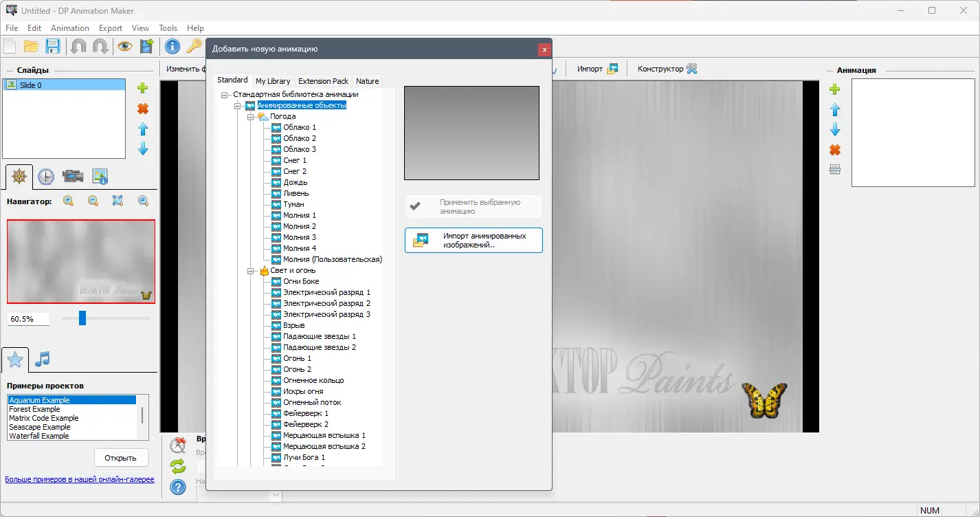The height and width of the screenshot is (517, 980).
Task: Open animation properties icon below the red X
Action: 835,170
